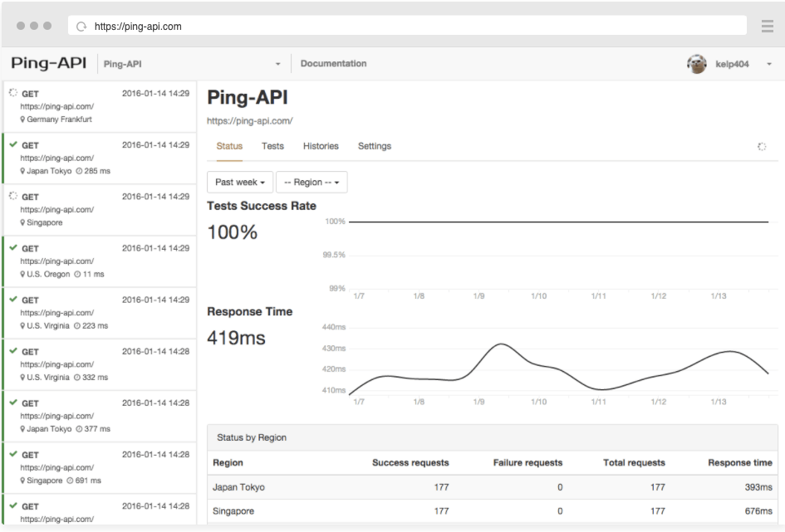Click the https://ping-api.com/ link under the title
This screenshot has width=785, height=532.
coord(250,121)
